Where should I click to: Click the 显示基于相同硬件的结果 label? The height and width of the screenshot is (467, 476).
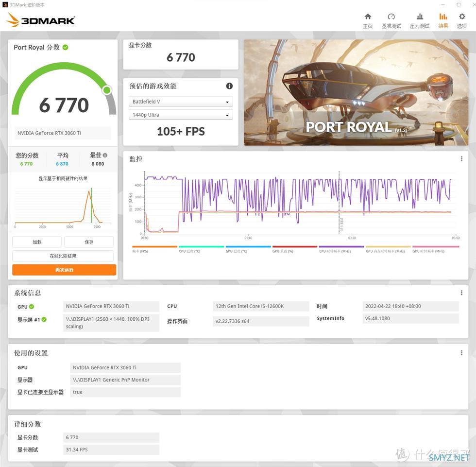(x=63, y=178)
